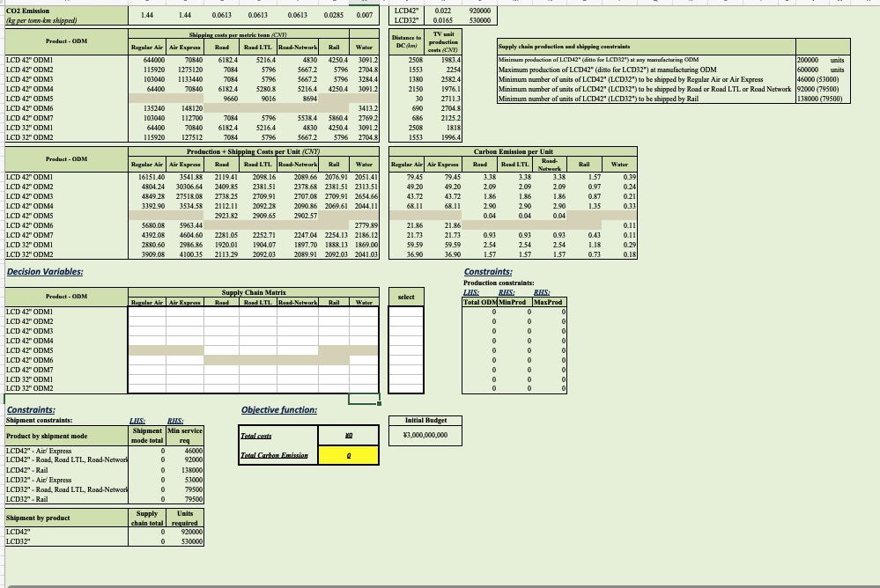
Task: Click the Carbon Emission per Unit table title
Action: [x=515, y=151]
